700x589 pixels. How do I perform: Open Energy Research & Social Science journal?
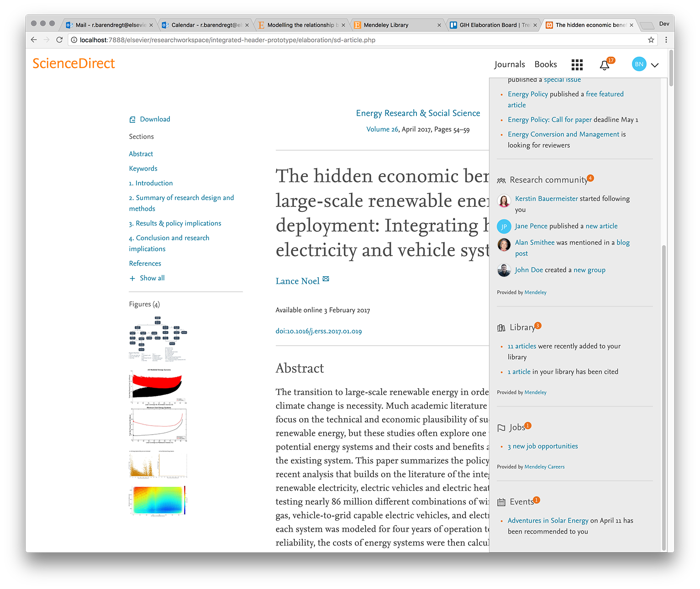pos(418,113)
